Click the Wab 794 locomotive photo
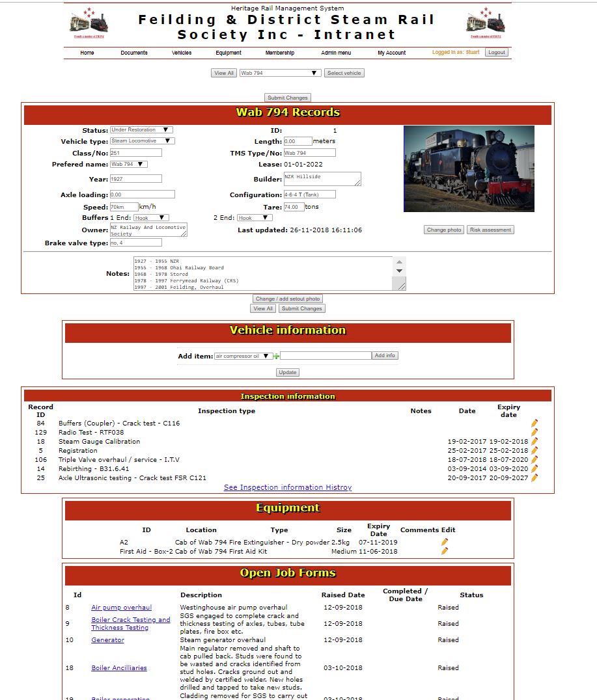The image size is (597, 700). [x=469, y=168]
